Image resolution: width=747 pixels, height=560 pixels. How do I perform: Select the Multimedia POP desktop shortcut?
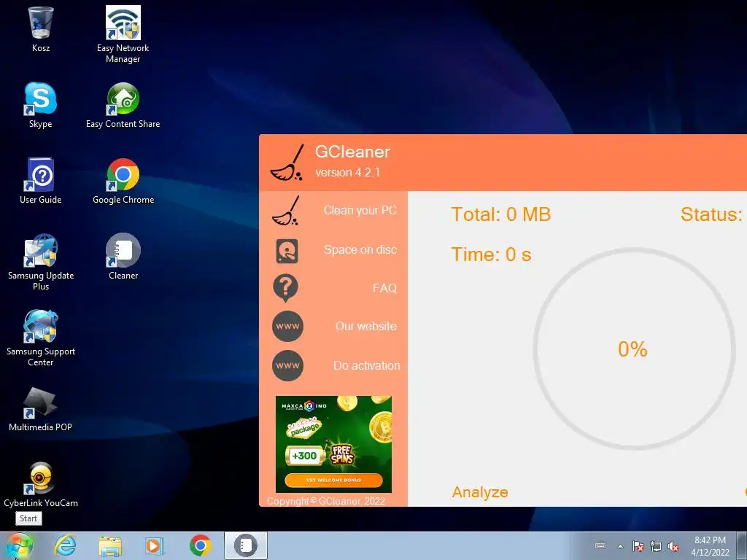point(41,408)
